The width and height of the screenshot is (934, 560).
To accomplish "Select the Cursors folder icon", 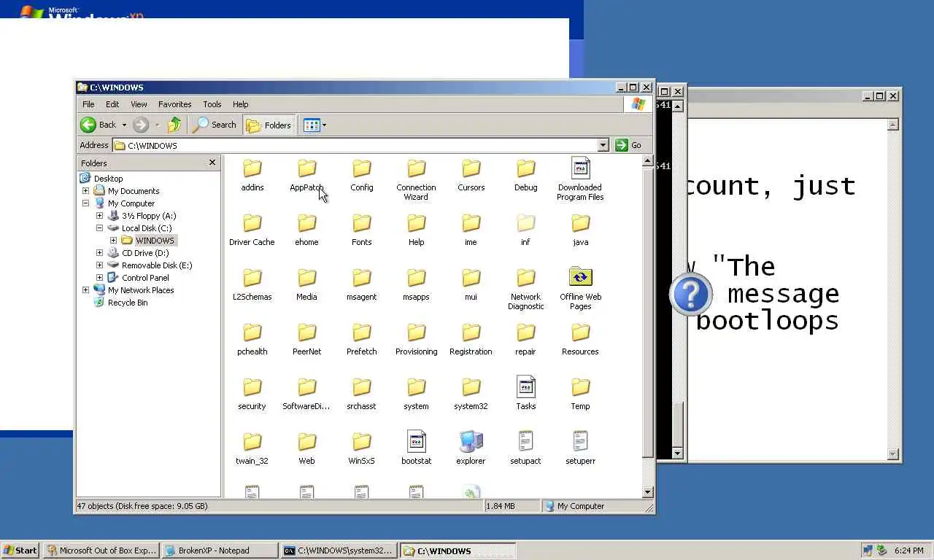I will click(x=471, y=168).
